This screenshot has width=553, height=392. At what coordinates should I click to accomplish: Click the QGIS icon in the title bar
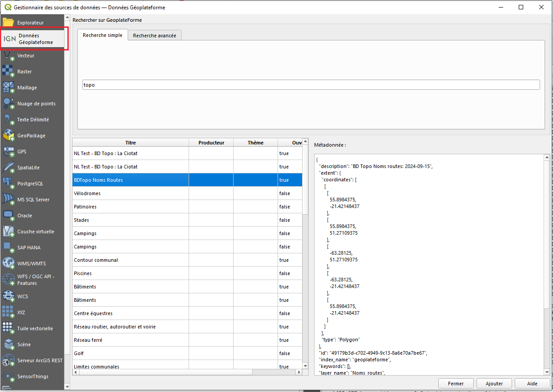tap(8, 7)
